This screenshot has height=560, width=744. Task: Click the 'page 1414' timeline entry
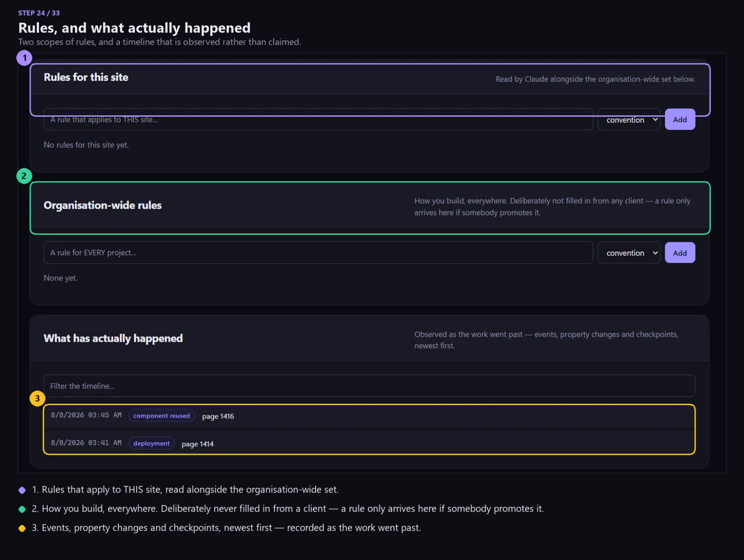(x=369, y=443)
